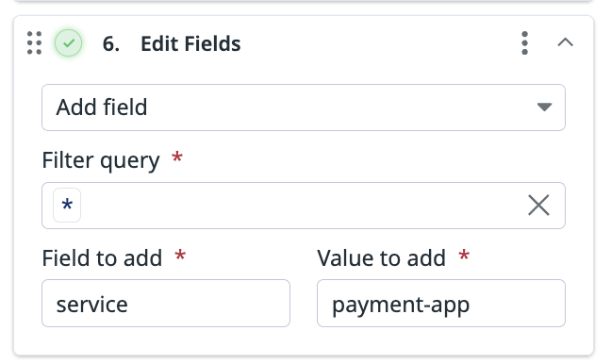The image size is (611, 364).
Task: Click the Value to add label
Action: tap(381, 258)
